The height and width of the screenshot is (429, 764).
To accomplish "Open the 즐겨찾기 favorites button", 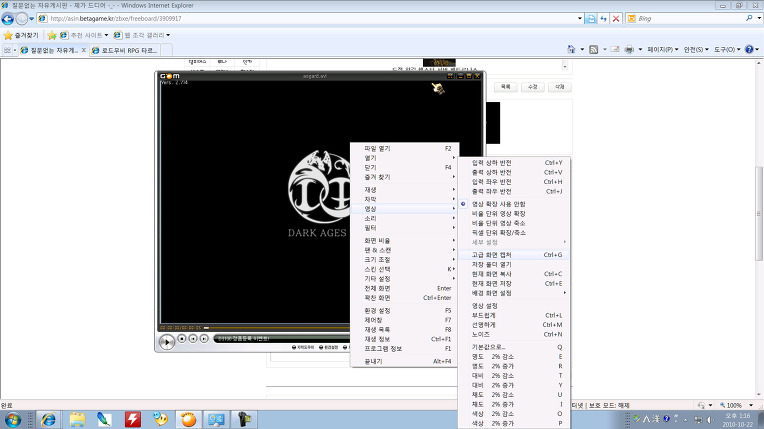I will pyautogui.click(x=21, y=35).
